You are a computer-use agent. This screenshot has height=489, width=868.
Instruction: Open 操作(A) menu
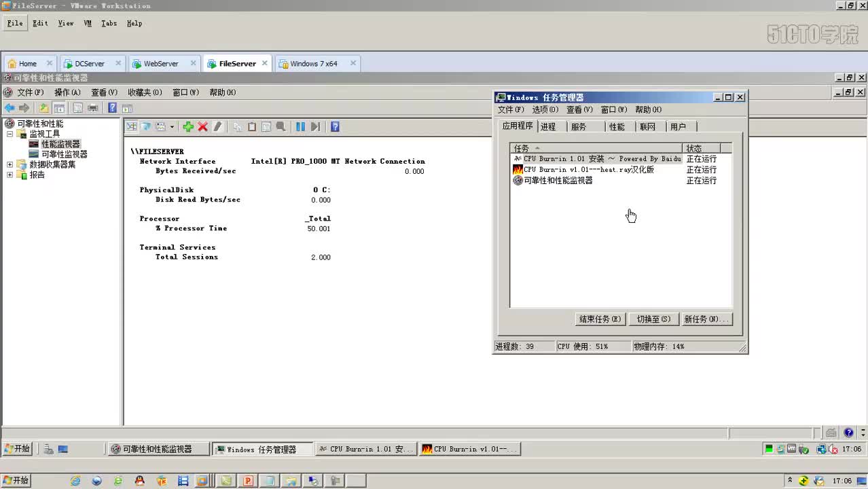click(67, 92)
